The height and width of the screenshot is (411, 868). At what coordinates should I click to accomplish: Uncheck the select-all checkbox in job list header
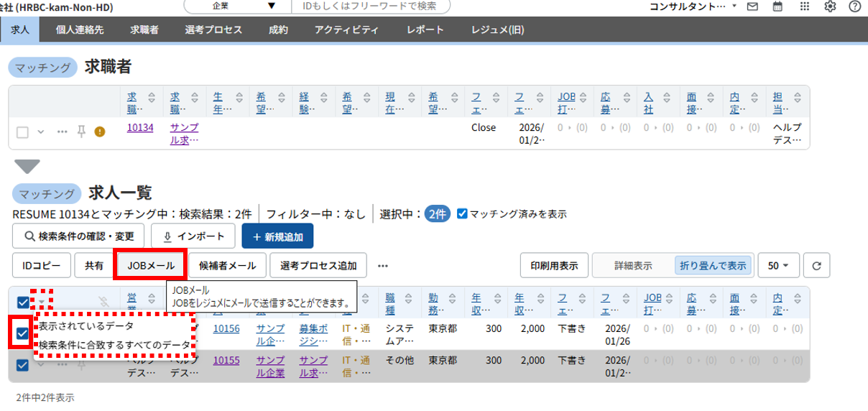pyautogui.click(x=22, y=302)
